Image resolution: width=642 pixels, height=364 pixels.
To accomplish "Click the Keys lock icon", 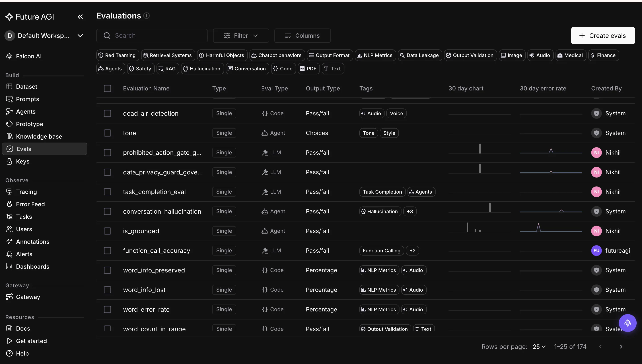I will click(9, 162).
